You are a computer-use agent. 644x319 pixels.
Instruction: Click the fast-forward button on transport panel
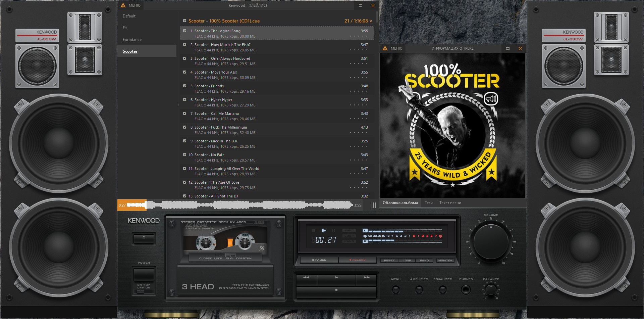click(366, 279)
